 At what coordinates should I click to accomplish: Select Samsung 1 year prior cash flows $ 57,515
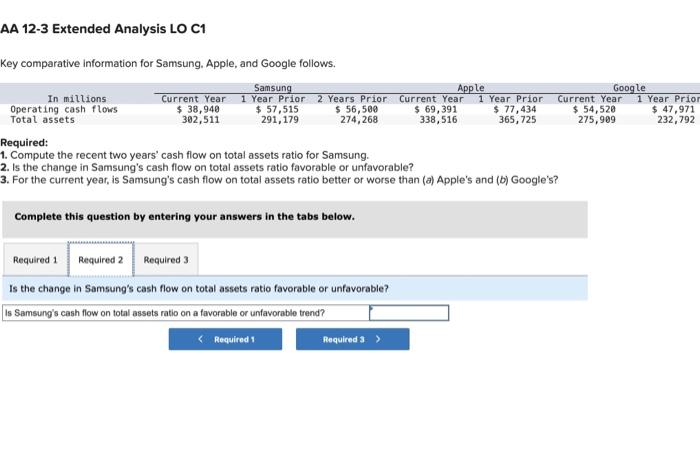point(277,109)
